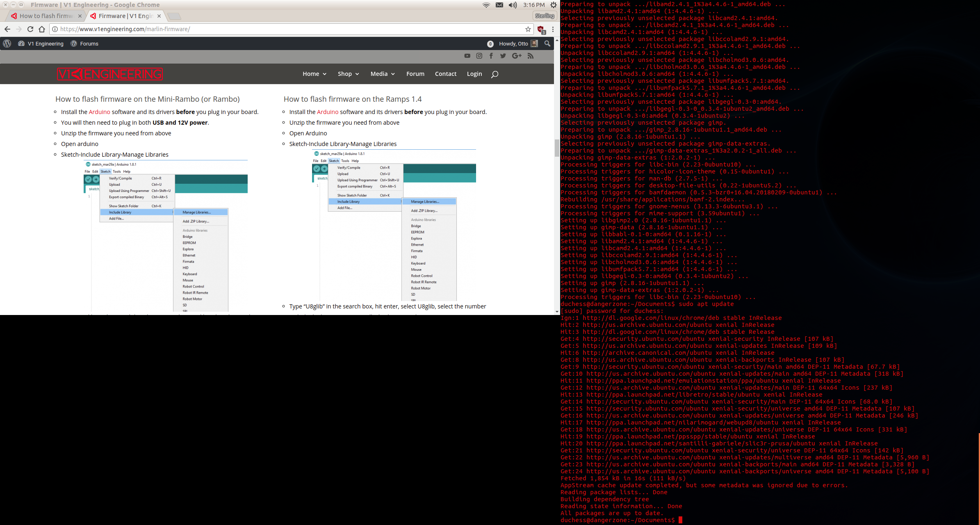This screenshot has height=525, width=980.
Task: Bookmark page with the star icon
Action: [528, 29]
